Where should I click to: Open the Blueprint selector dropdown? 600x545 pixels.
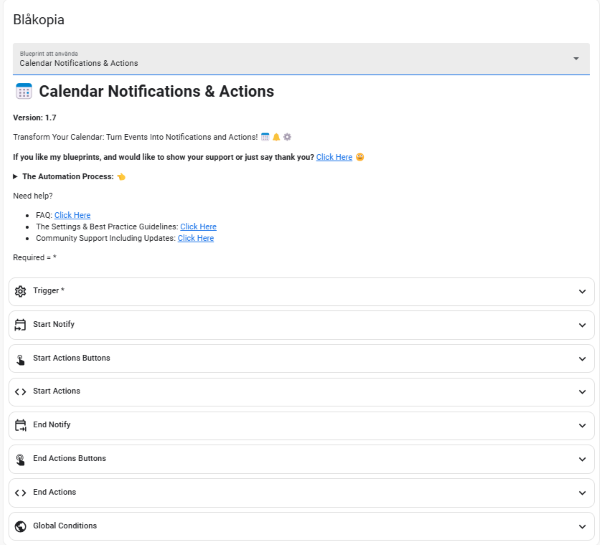coord(301,59)
